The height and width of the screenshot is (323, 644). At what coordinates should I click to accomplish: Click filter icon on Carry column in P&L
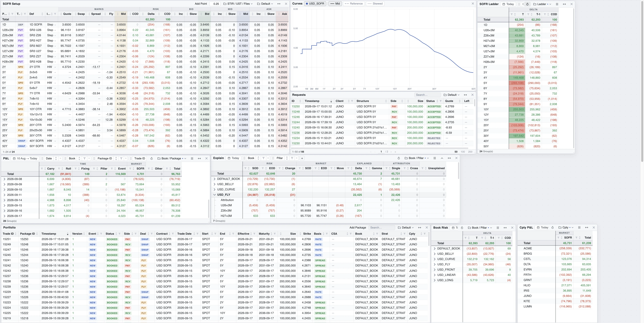click(x=42, y=169)
